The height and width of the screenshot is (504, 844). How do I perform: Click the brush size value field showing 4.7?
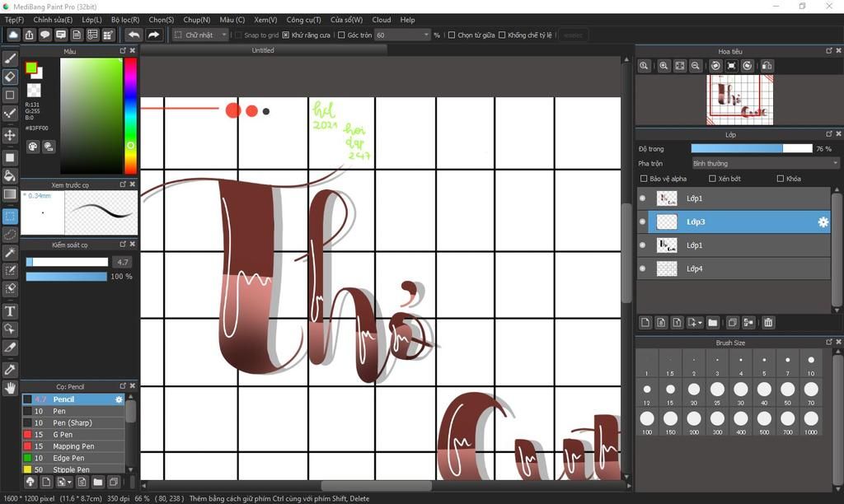pos(123,262)
